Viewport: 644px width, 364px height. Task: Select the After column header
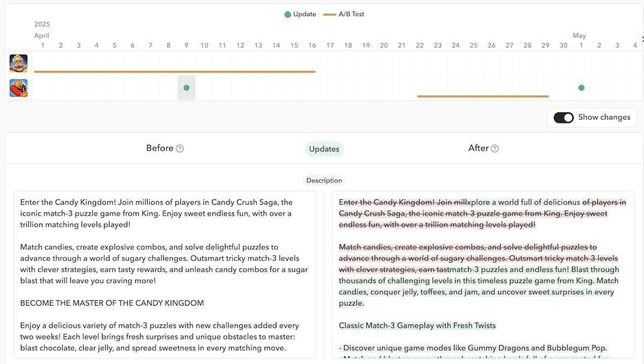point(478,148)
